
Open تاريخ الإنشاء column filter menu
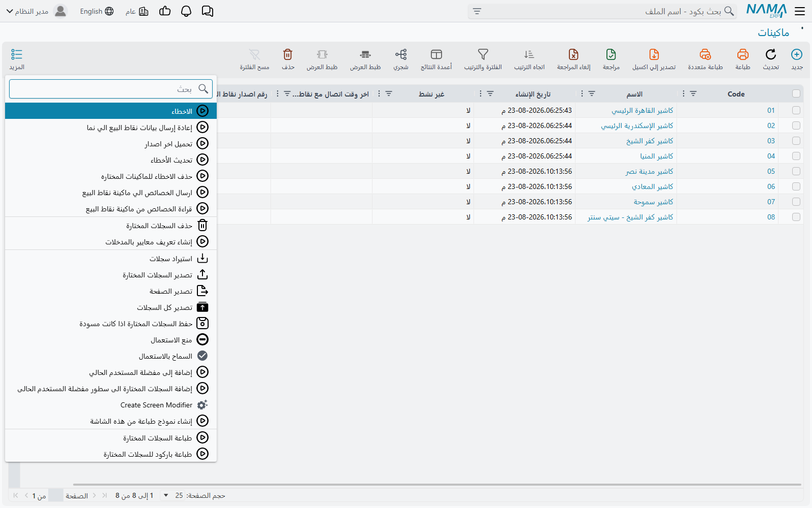pos(490,93)
